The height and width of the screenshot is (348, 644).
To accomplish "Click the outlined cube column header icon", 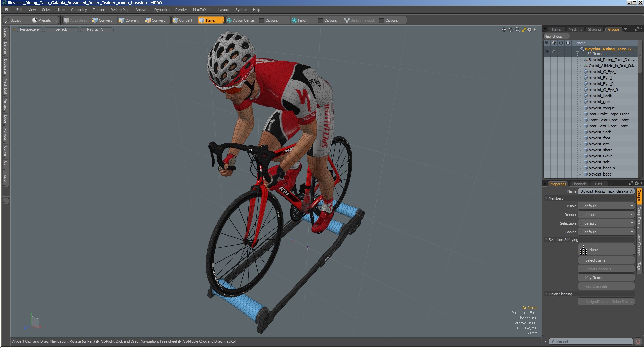I will 561,43.
